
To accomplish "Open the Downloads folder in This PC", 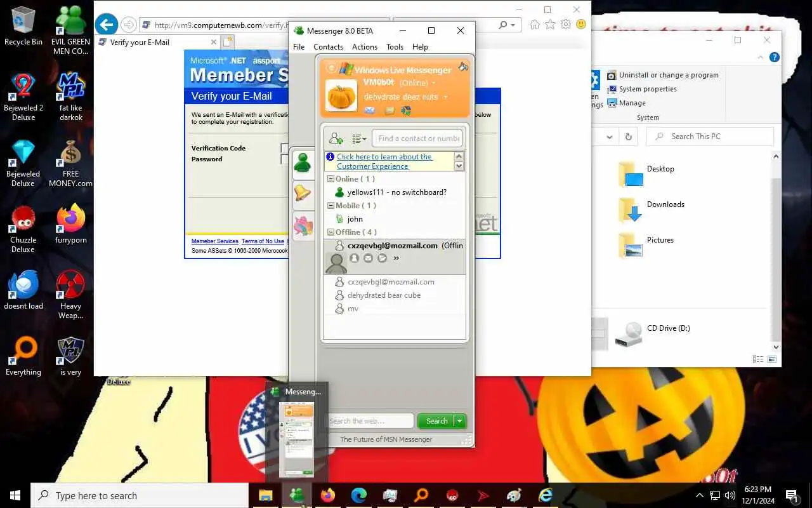I will pos(652,209).
